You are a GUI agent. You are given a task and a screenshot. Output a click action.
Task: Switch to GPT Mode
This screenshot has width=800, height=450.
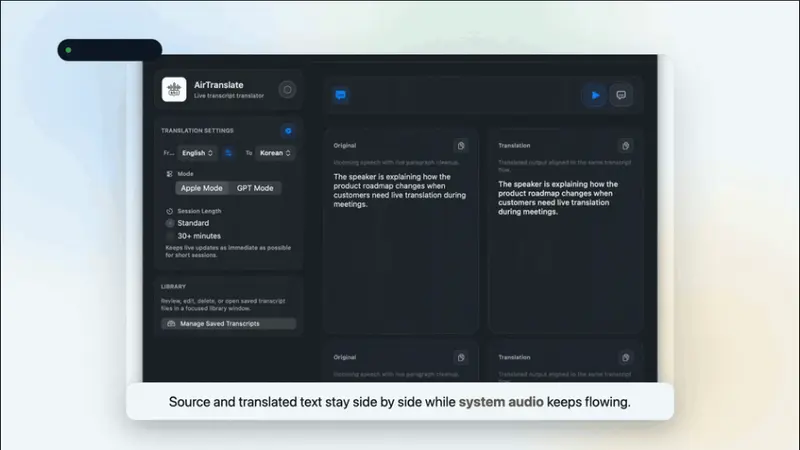255,188
